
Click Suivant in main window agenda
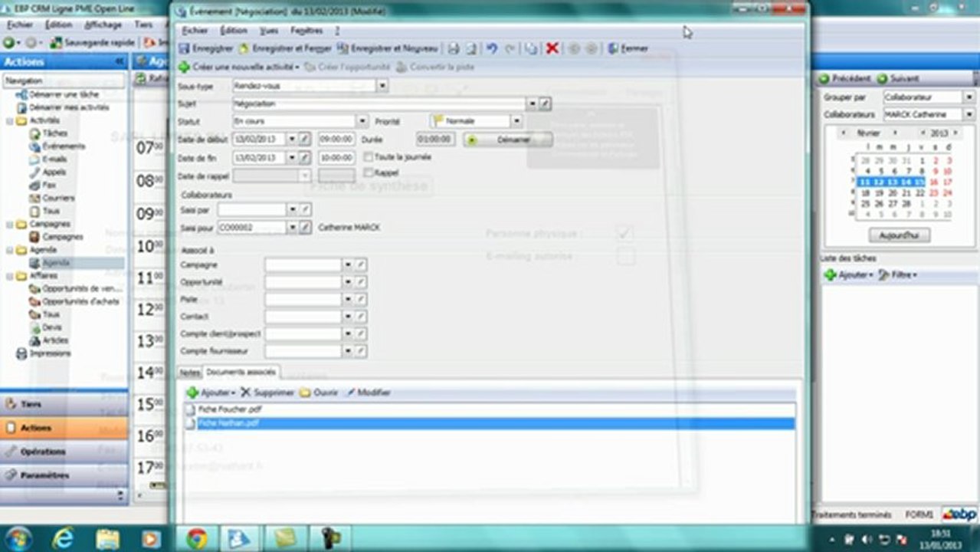pyautogui.click(x=897, y=78)
